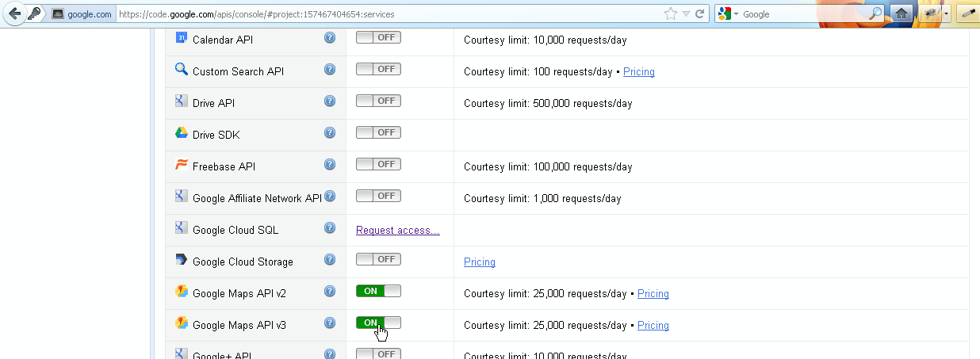Activate the Drive SDK toggle
Screen dimensions: 980x359
click(x=378, y=132)
